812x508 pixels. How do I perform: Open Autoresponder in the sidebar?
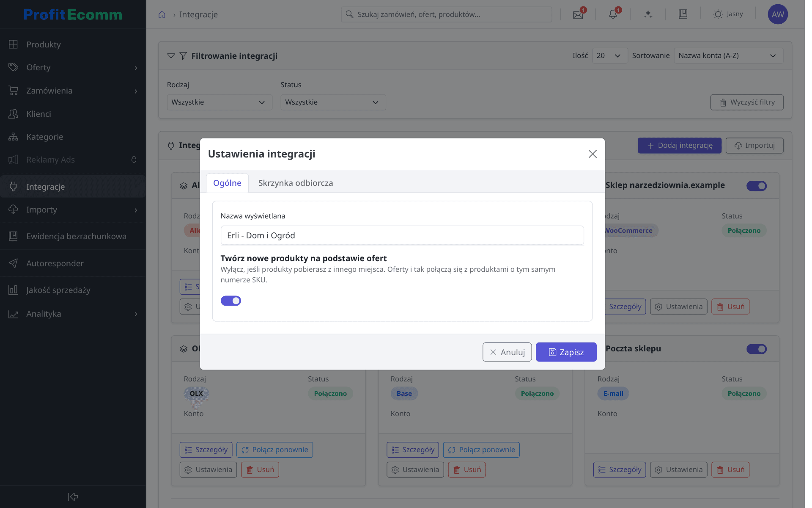click(x=73, y=263)
